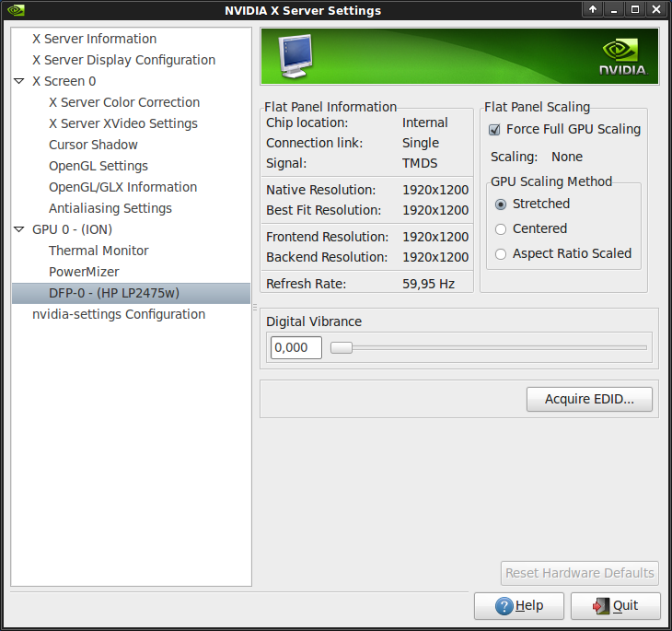
Task: Click the Scaling value None
Action: [567, 157]
